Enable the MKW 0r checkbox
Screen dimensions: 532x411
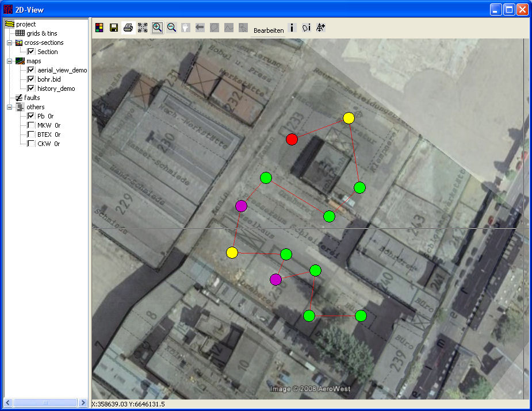pos(31,125)
